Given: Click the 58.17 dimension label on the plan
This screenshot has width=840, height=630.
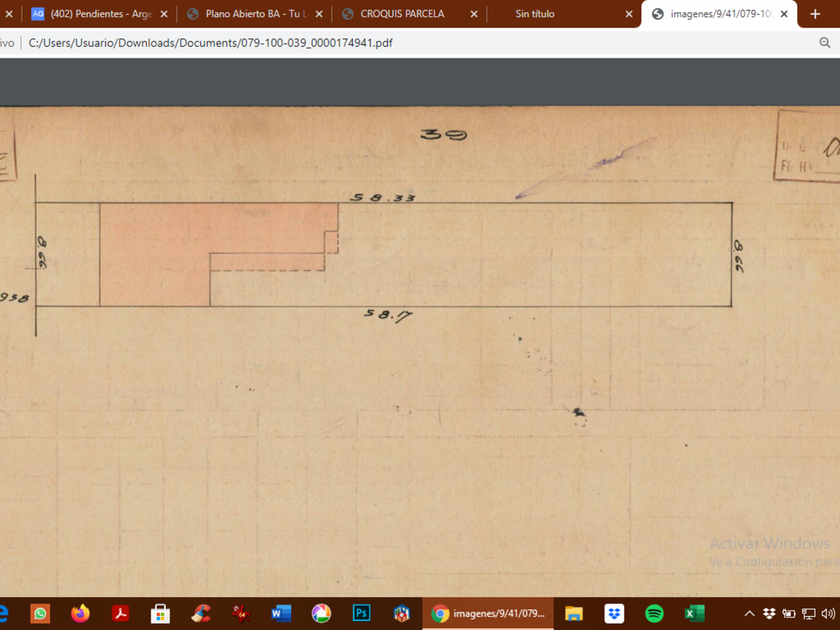Looking at the screenshot, I should [388, 315].
